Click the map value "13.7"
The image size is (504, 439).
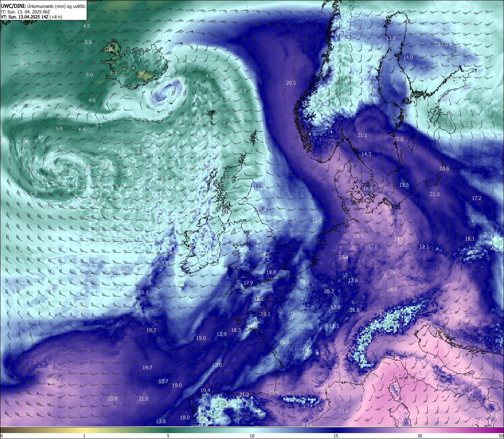point(163,381)
